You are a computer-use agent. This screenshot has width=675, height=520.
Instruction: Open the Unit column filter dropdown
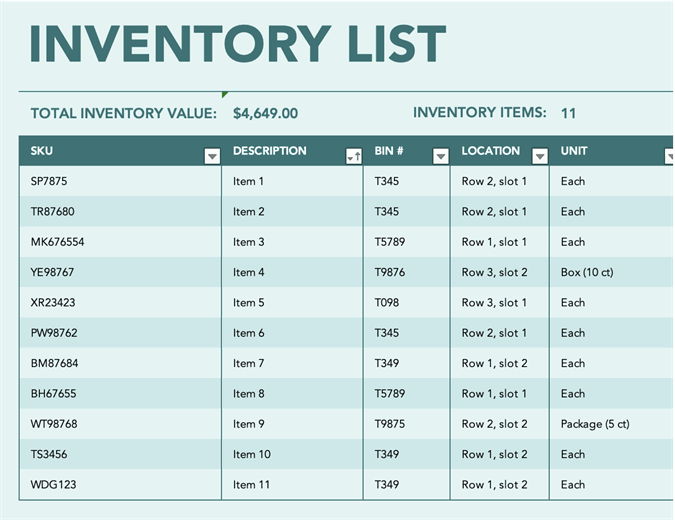coord(670,156)
